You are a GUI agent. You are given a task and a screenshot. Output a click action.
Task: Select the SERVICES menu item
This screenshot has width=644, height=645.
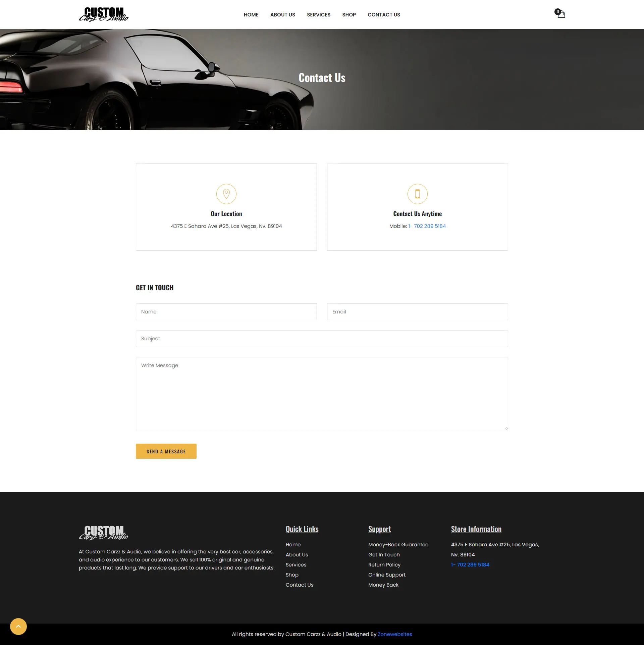[x=318, y=15]
